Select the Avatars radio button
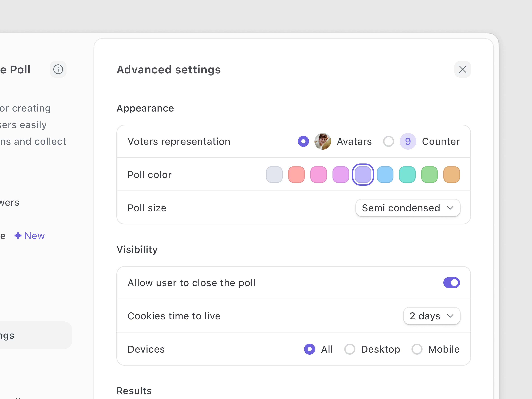The image size is (532, 399). [x=303, y=141]
